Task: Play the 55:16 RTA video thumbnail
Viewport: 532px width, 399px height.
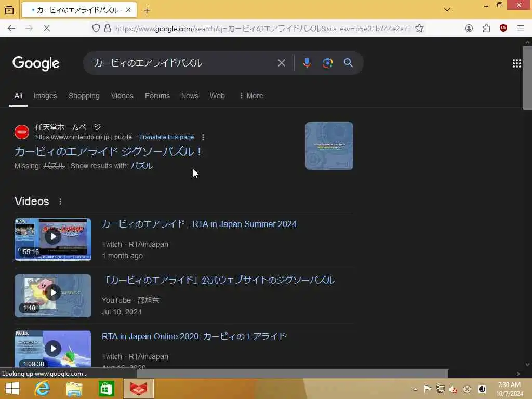Action: (53, 240)
